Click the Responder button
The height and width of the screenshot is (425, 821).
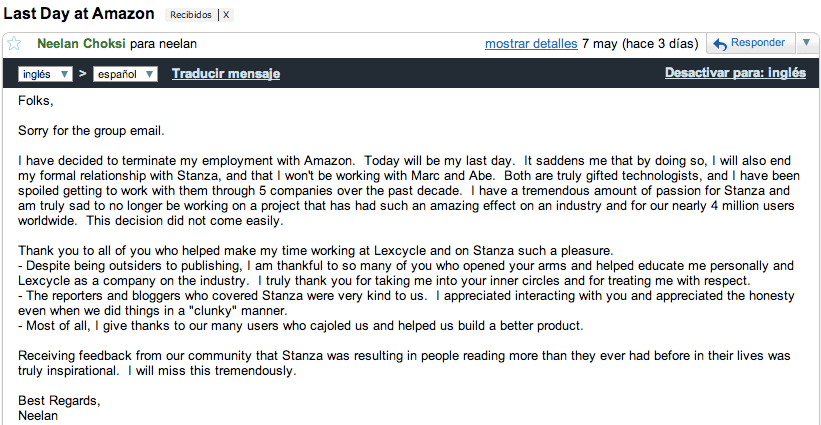[750, 43]
